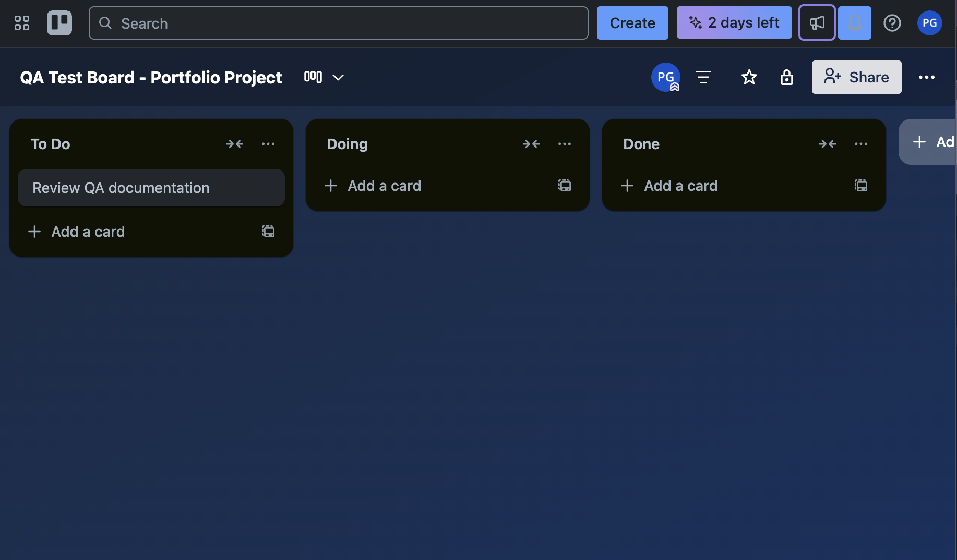The height and width of the screenshot is (560, 957).
Task: Collapse the Doing list
Action: tap(531, 144)
